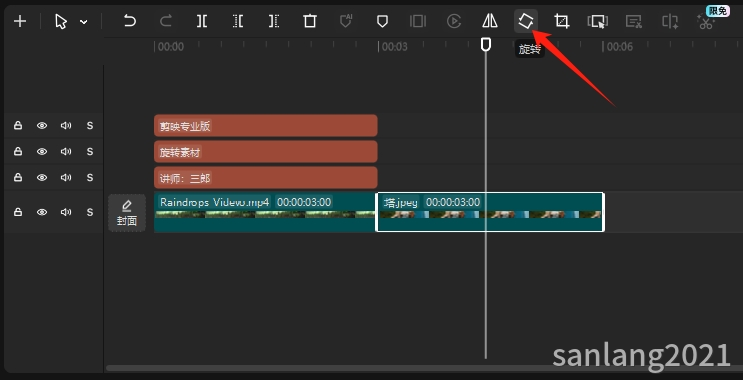Select the pointer selection tool
The width and height of the screenshot is (743, 380).
[61, 21]
